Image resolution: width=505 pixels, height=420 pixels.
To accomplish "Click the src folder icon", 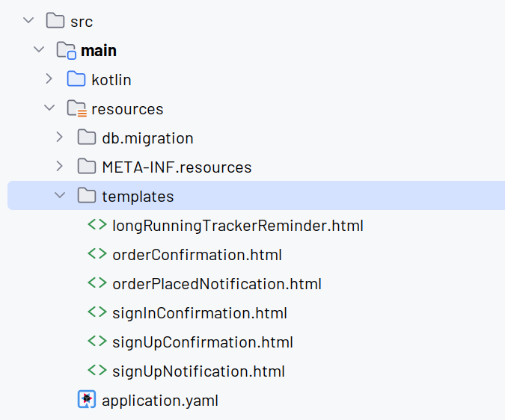I will [55, 21].
